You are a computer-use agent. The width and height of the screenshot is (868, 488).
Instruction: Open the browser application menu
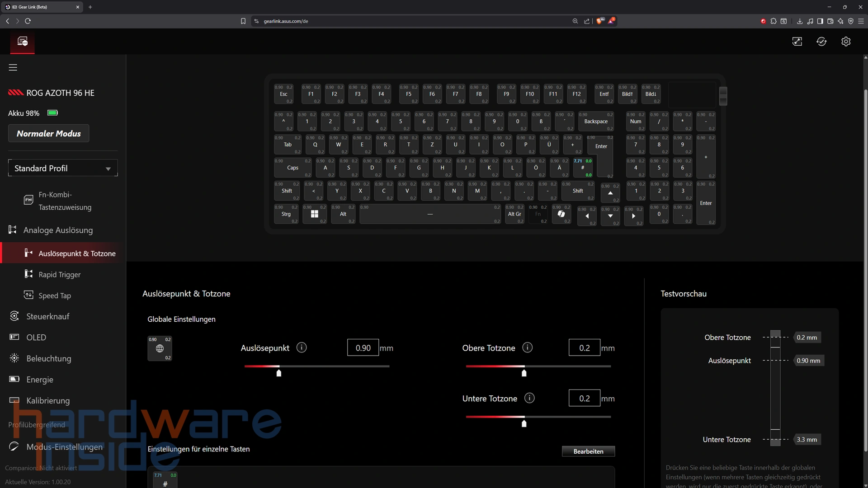coord(861,21)
